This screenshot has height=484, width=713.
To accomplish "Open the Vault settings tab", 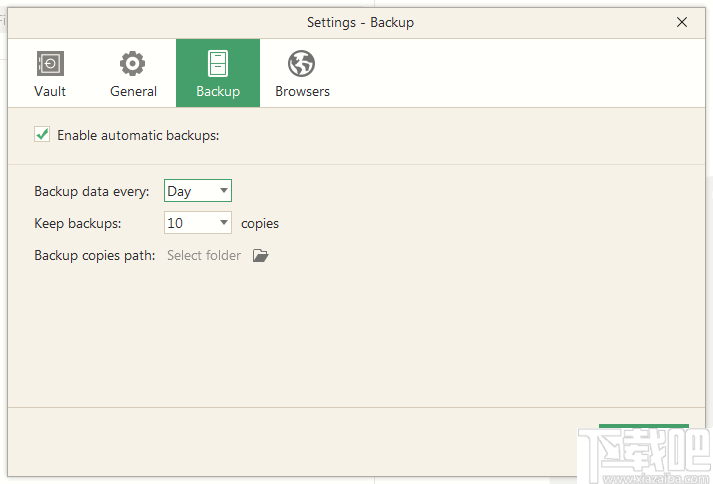I will click(x=50, y=73).
